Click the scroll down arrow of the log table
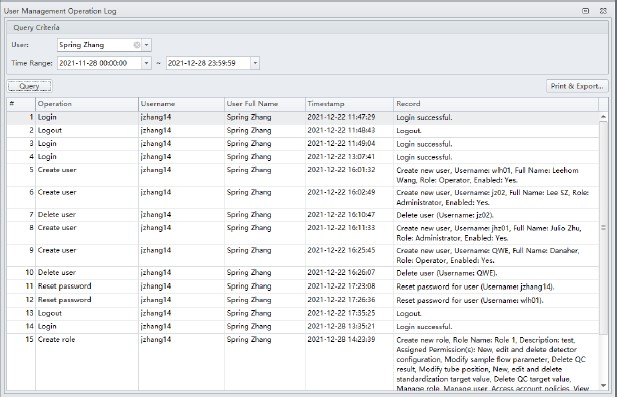The height and width of the screenshot is (397, 617). coord(603,386)
